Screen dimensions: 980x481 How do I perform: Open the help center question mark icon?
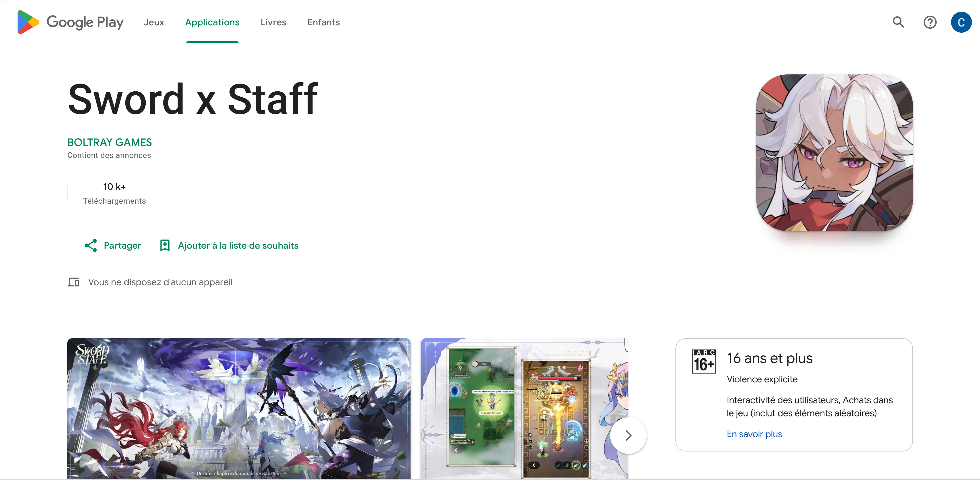930,22
